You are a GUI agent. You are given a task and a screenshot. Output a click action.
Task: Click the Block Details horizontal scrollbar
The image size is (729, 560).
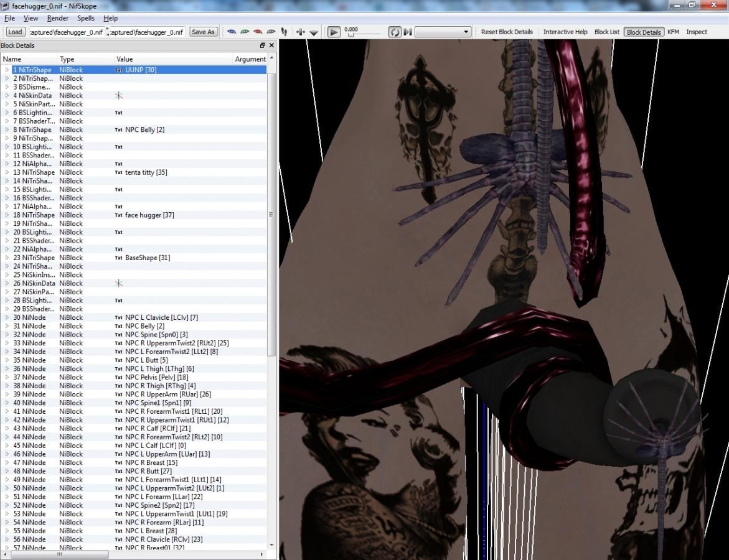[60, 554]
